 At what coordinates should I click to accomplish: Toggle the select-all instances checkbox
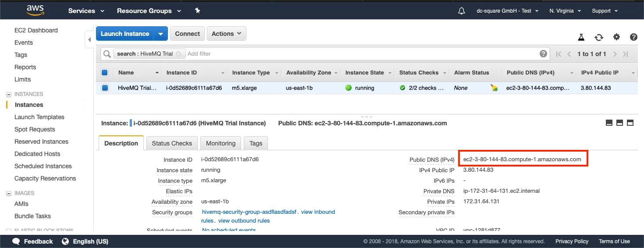coord(105,73)
